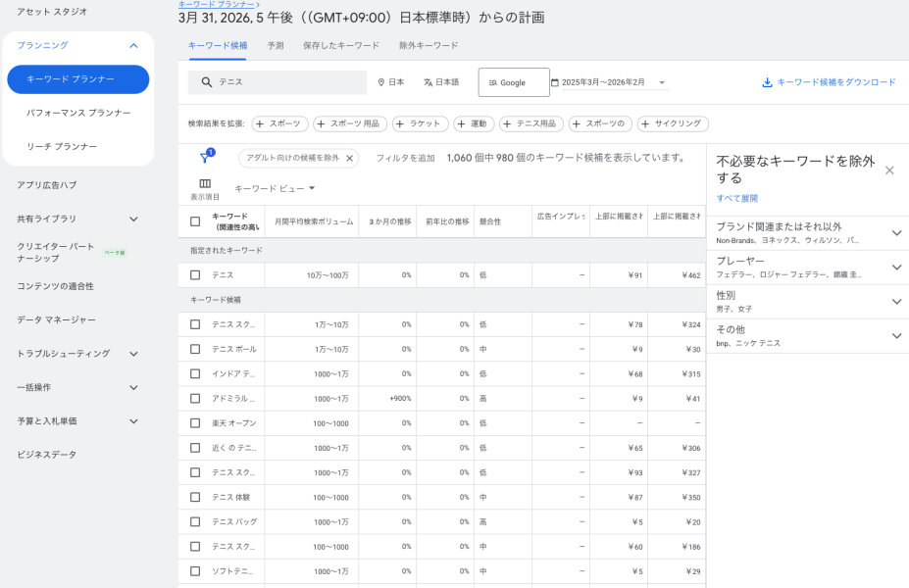Remove the アダルト向けの候補を除外 filter chip
The width and height of the screenshot is (909, 588).
pyautogui.click(x=351, y=157)
